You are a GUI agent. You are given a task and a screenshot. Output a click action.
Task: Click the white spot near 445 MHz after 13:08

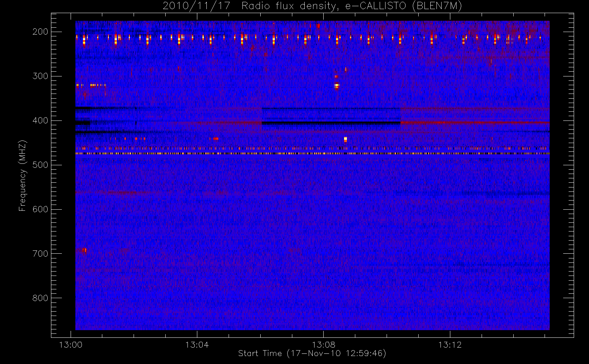coord(345,139)
